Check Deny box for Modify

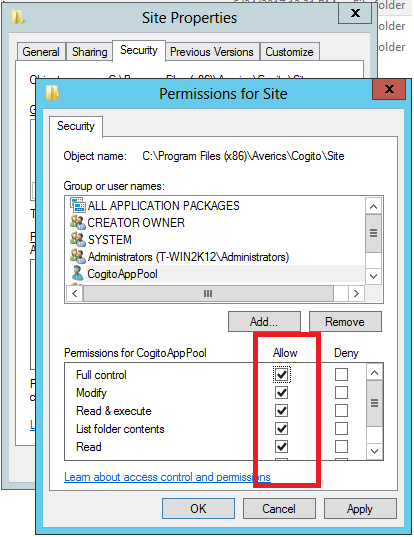click(x=341, y=392)
